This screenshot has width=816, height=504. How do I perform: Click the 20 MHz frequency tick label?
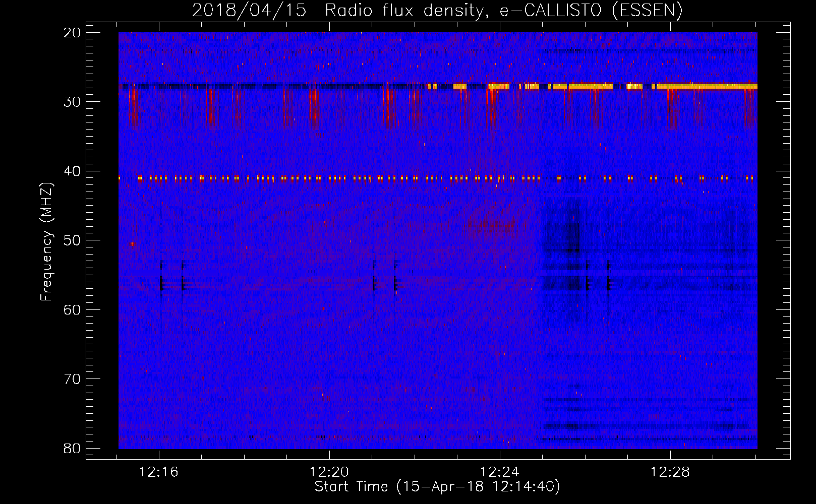coord(72,33)
